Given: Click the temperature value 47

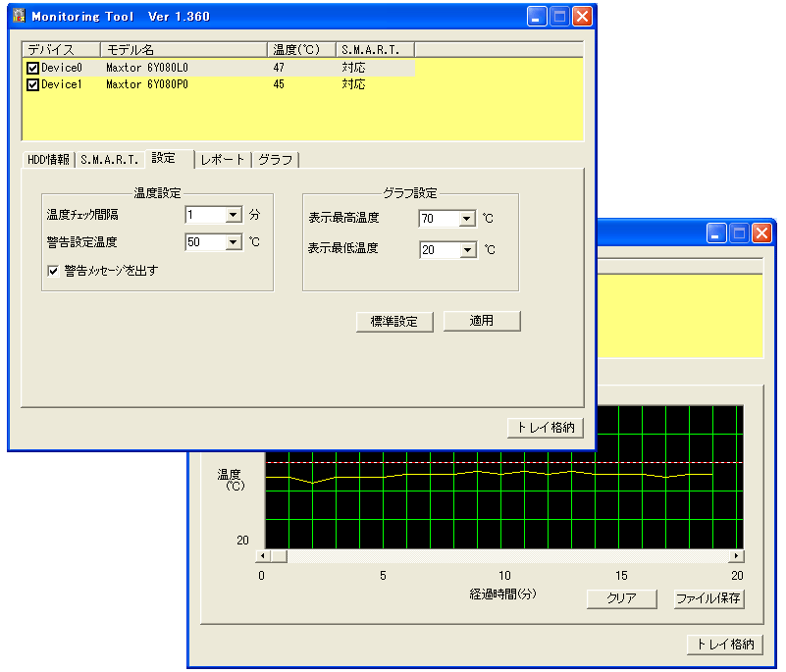Looking at the screenshot, I should (279, 68).
